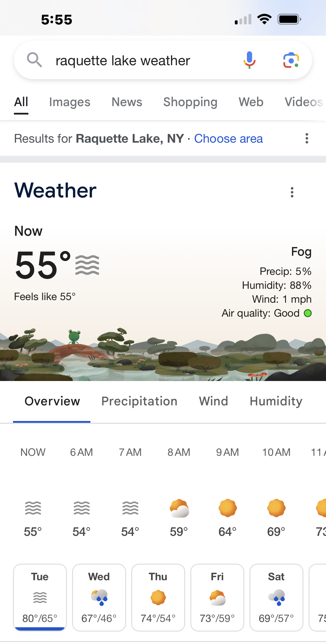The width and height of the screenshot is (326, 644).
Task: Open Google Lens camera search icon
Action: click(x=291, y=60)
